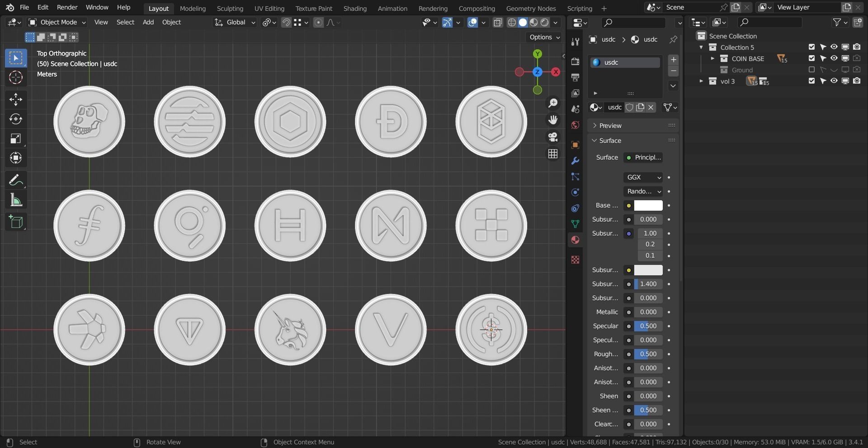Click the red X axis gizmo

[x=556, y=72]
